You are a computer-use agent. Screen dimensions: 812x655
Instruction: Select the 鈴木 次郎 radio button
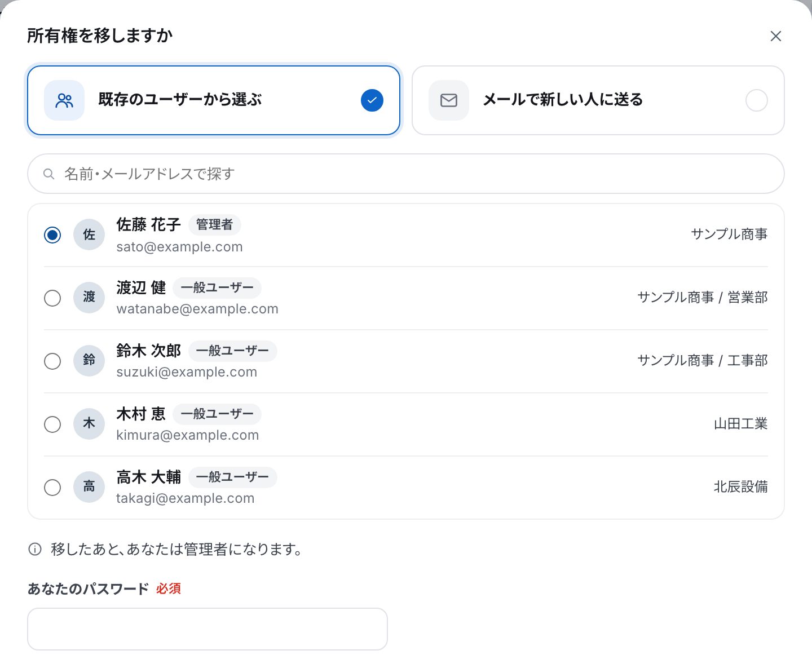coord(52,361)
